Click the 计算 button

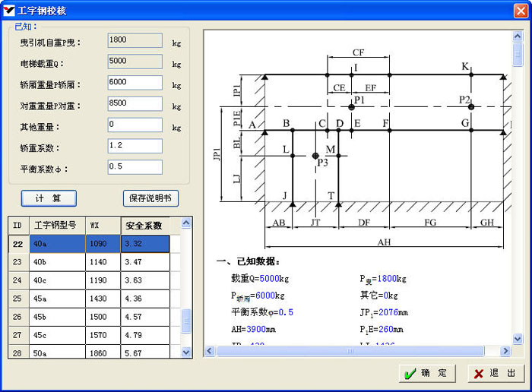click(49, 198)
